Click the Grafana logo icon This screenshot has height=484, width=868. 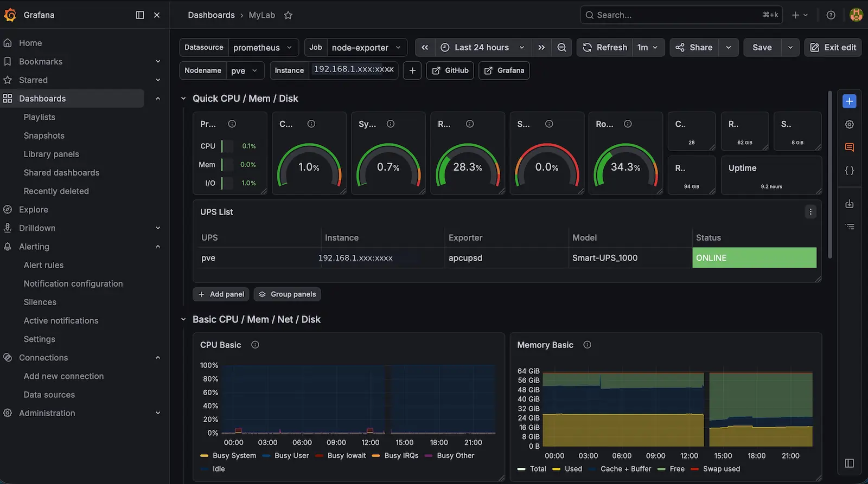(x=10, y=15)
